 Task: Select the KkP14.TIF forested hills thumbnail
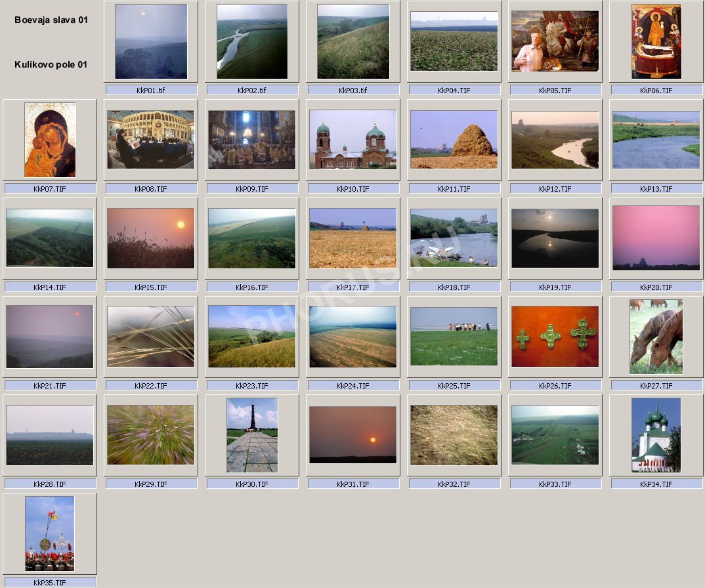pyautogui.click(x=50, y=238)
